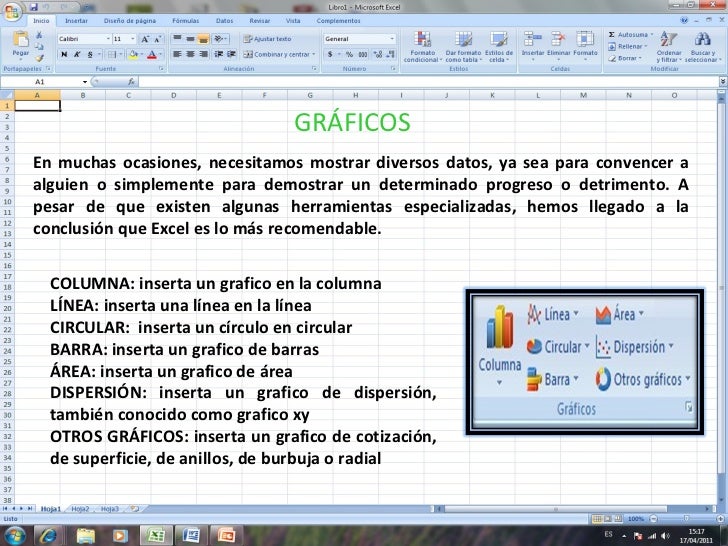
Task: Click Eliminar cells button
Action: coord(558,46)
